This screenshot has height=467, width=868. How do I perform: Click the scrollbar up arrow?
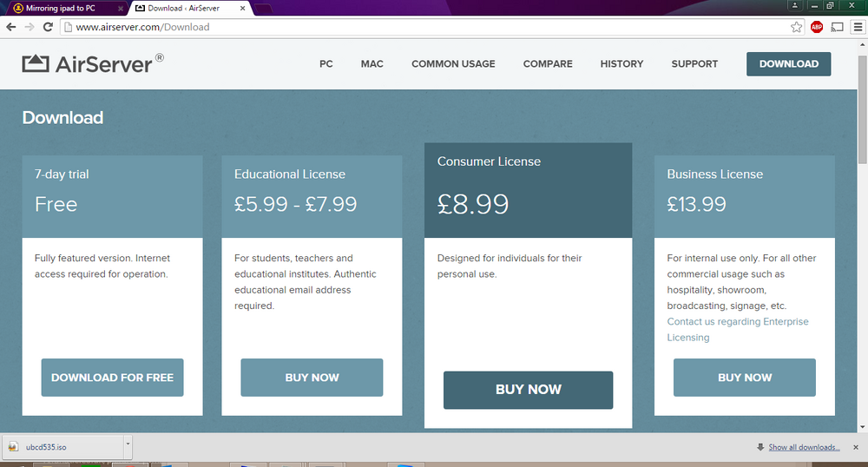pyautogui.click(x=863, y=45)
